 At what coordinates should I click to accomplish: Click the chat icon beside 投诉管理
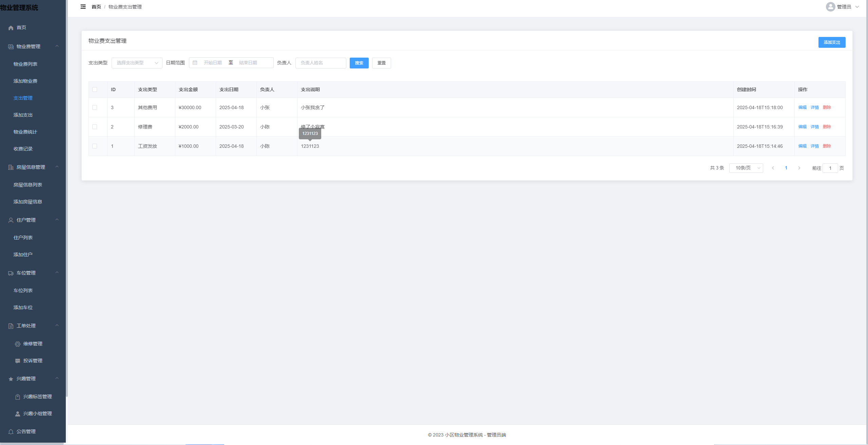18,361
